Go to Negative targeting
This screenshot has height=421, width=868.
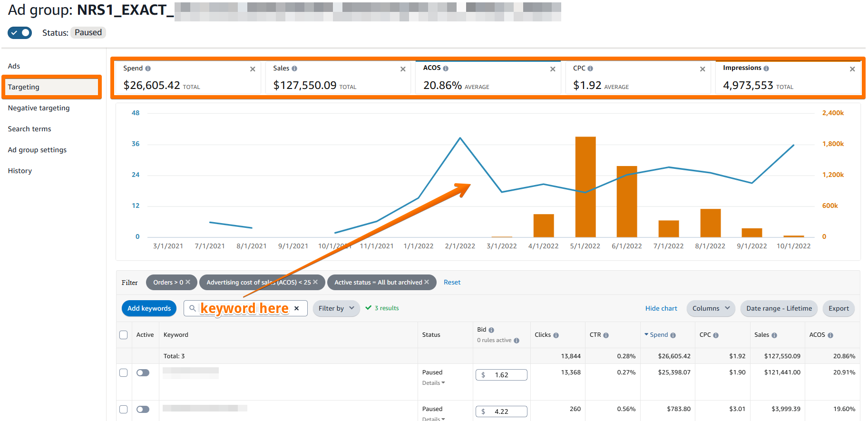(x=39, y=108)
